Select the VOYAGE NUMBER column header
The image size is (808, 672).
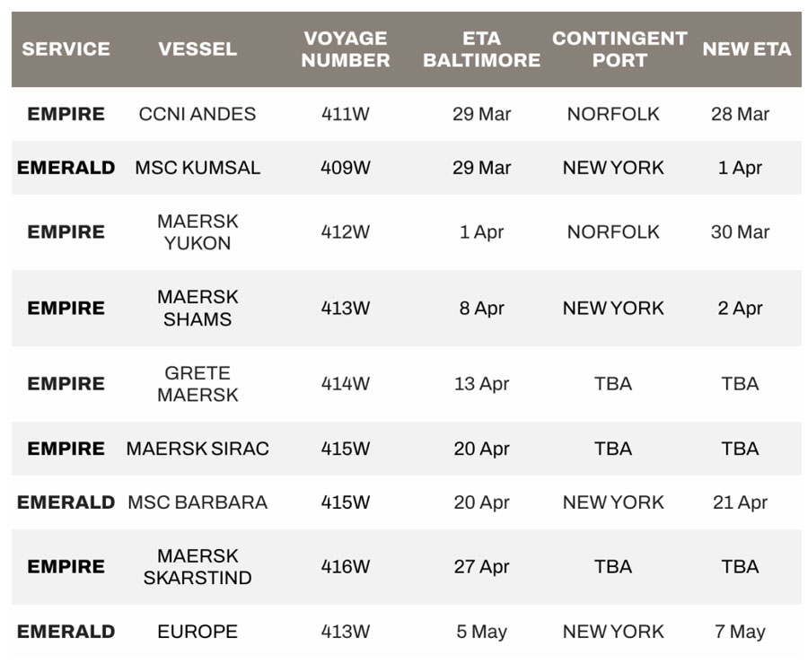(346, 49)
